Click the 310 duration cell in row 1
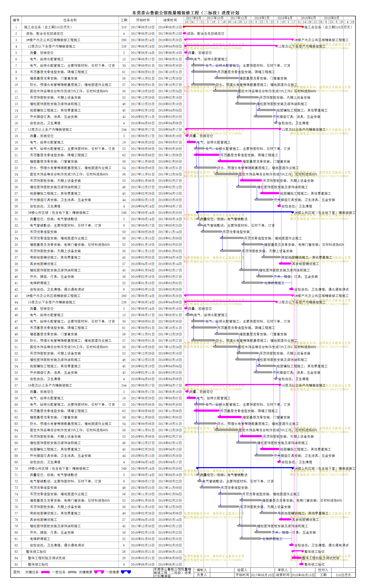The height and width of the screenshot is (588, 366). pos(124,27)
